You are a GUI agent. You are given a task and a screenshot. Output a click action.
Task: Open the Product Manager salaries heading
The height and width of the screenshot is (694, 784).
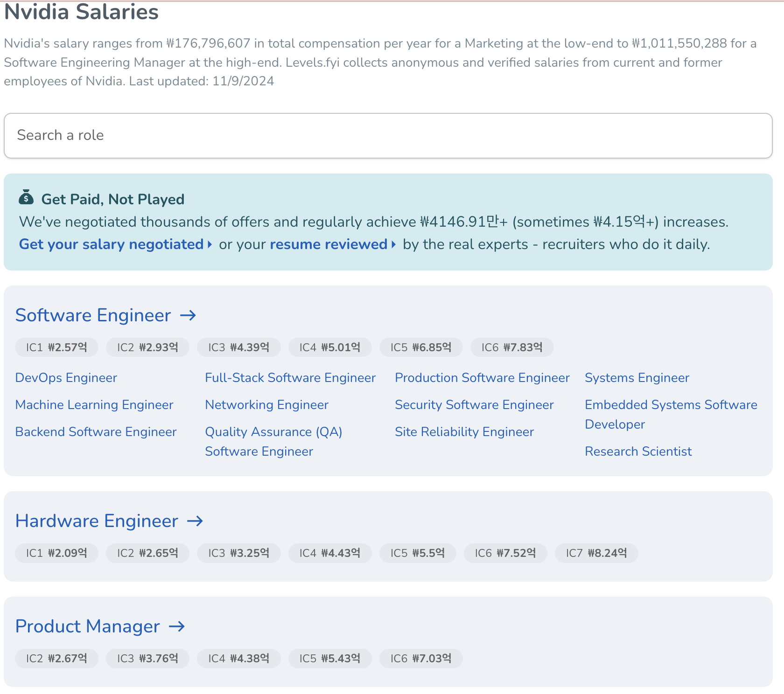pyautogui.click(x=88, y=627)
